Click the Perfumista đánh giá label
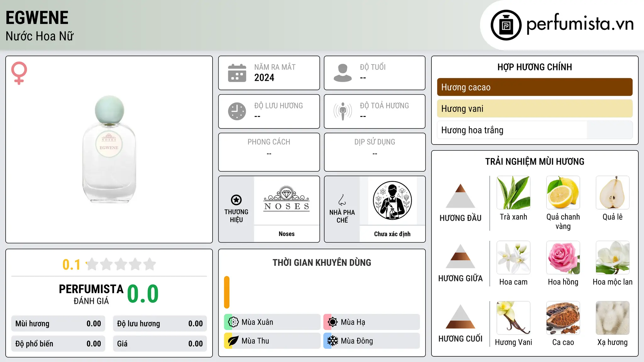This screenshot has width=644, height=362. click(91, 294)
